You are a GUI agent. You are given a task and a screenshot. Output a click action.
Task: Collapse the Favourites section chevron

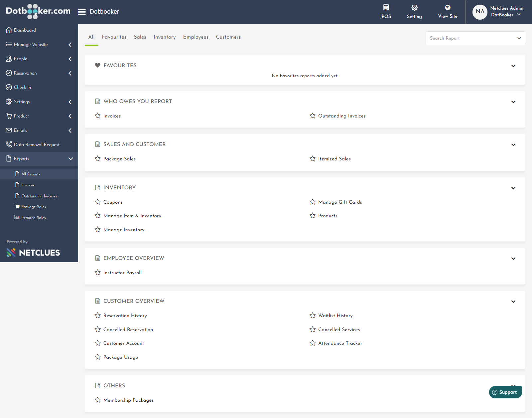click(x=513, y=66)
